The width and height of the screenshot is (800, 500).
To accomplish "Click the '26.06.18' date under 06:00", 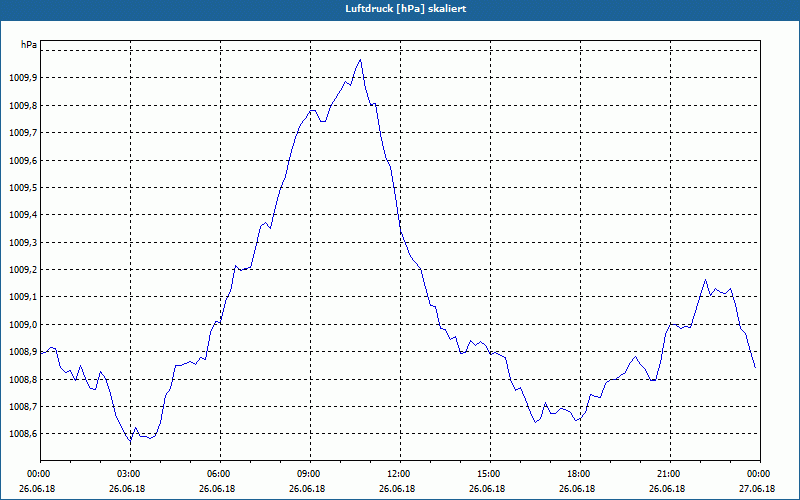I will pyautogui.click(x=218, y=488).
